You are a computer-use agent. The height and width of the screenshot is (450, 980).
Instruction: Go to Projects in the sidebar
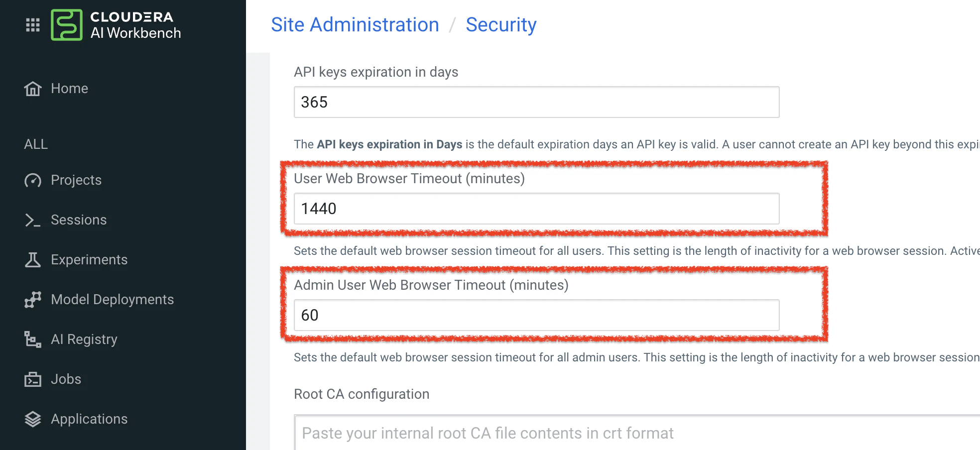(x=76, y=180)
